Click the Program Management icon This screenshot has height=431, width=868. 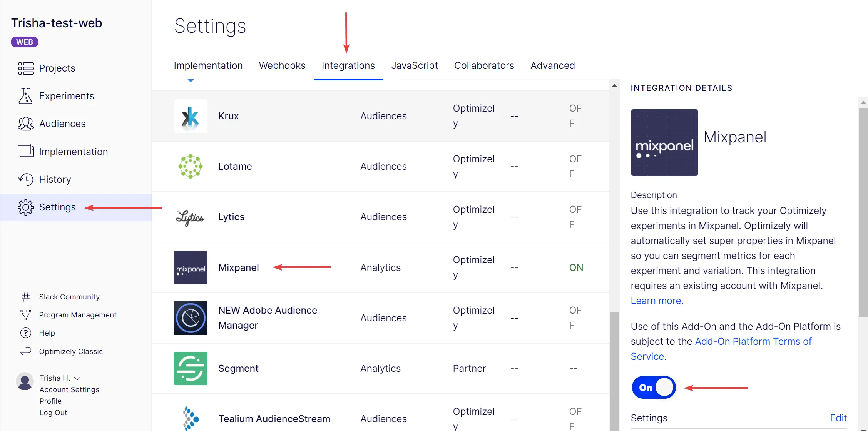pos(26,315)
